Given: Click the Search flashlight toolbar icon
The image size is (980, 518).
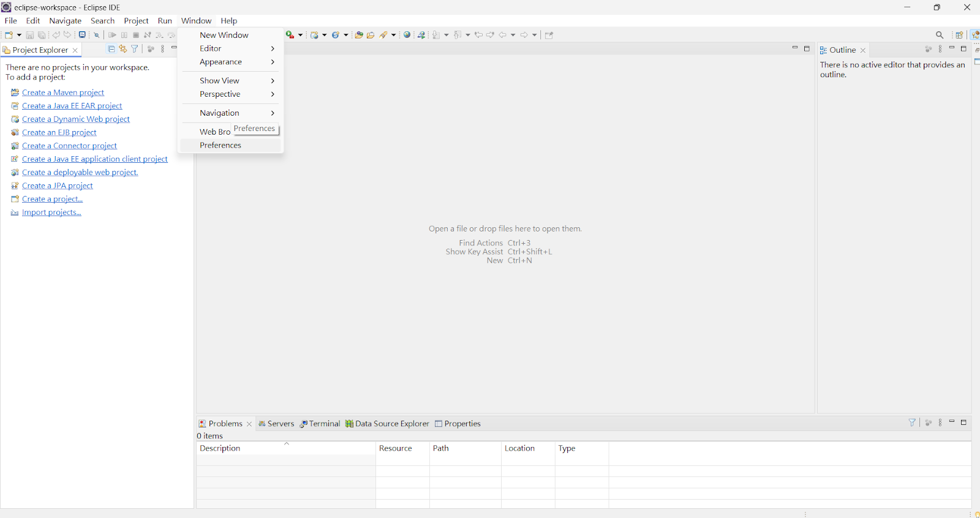Looking at the screenshot, I should pos(383,35).
